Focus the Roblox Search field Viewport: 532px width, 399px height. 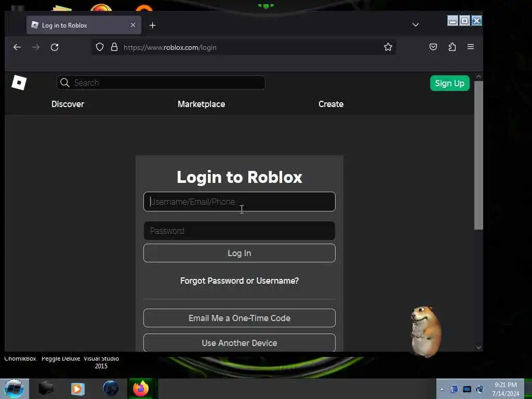(x=161, y=83)
